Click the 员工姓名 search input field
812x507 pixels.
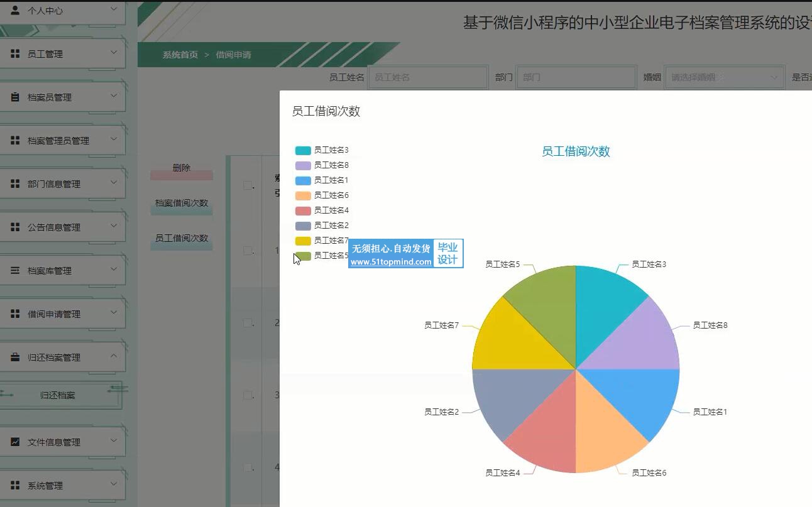tap(428, 77)
